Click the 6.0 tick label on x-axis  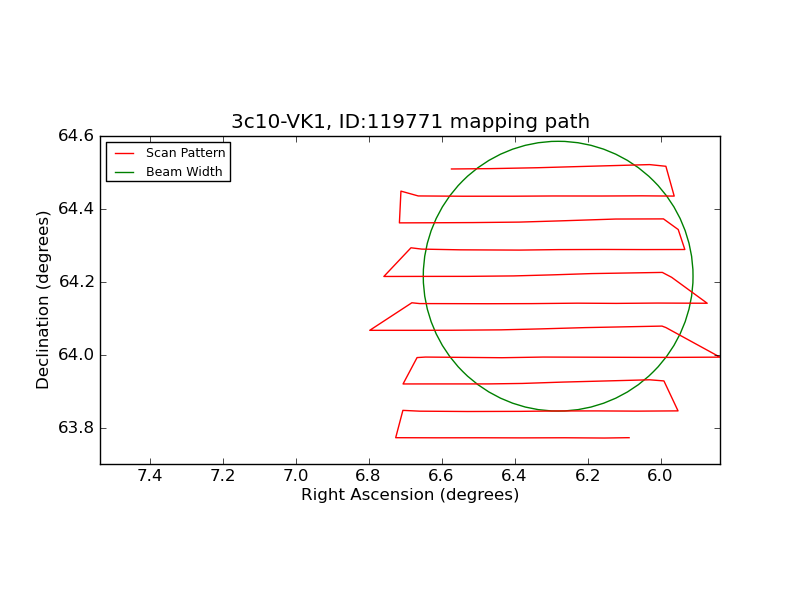point(660,476)
